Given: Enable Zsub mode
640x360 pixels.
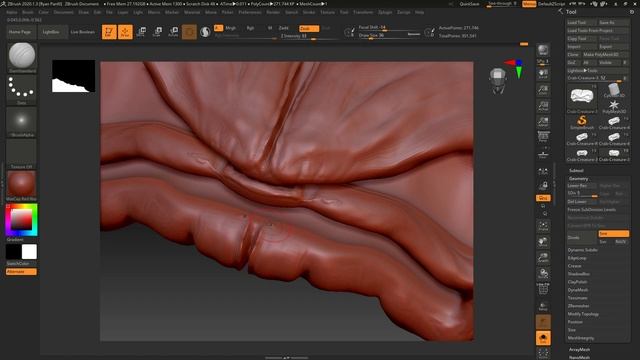Looking at the screenshot, I should pos(309,29).
